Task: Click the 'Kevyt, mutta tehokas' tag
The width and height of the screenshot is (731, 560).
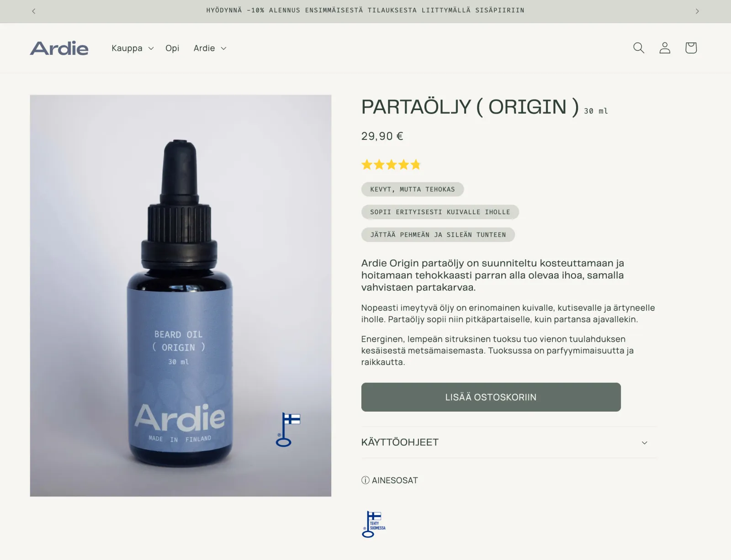Action: 413,189
